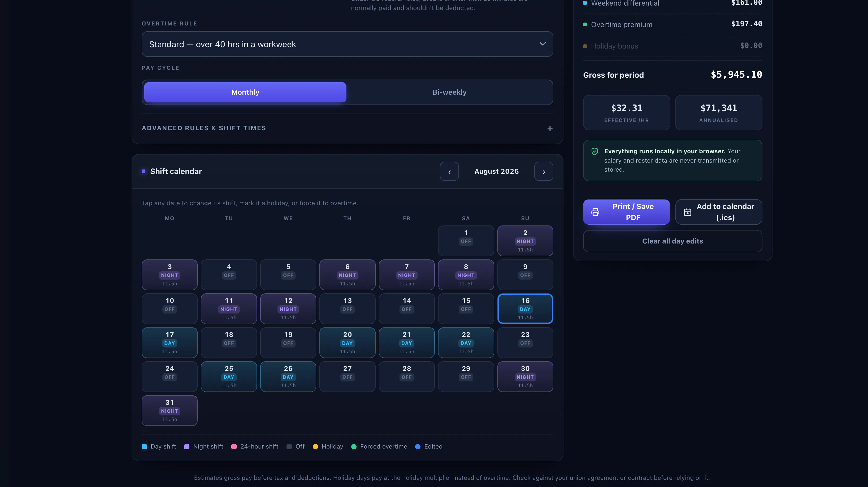Click the Day shift legend swatch
Image resolution: width=868 pixels, height=487 pixels.
pos(144,447)
